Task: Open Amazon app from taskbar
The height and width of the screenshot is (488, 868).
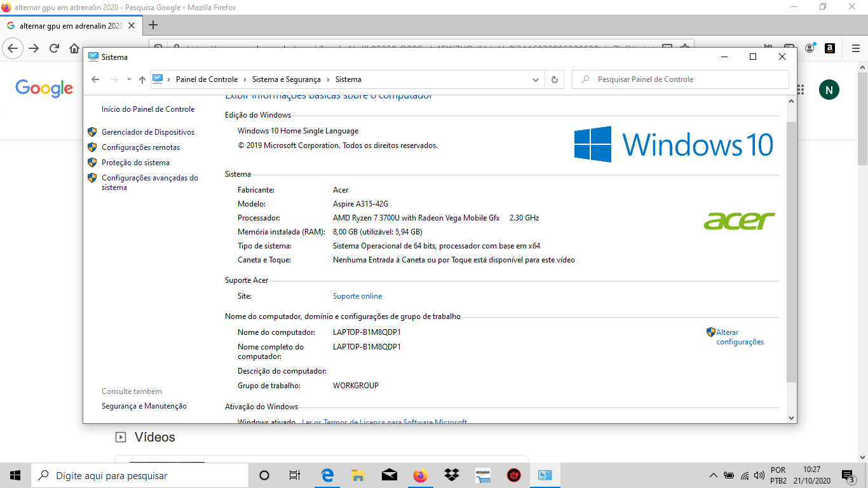Action: [x=483, y=475]
